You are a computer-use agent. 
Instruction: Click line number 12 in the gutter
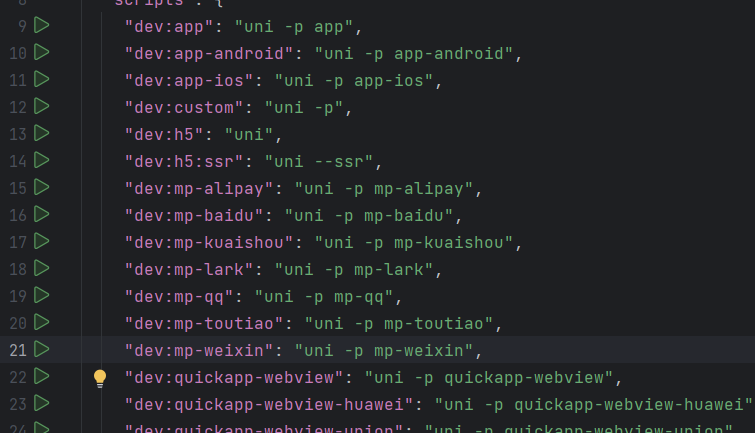tap(18, 107)
